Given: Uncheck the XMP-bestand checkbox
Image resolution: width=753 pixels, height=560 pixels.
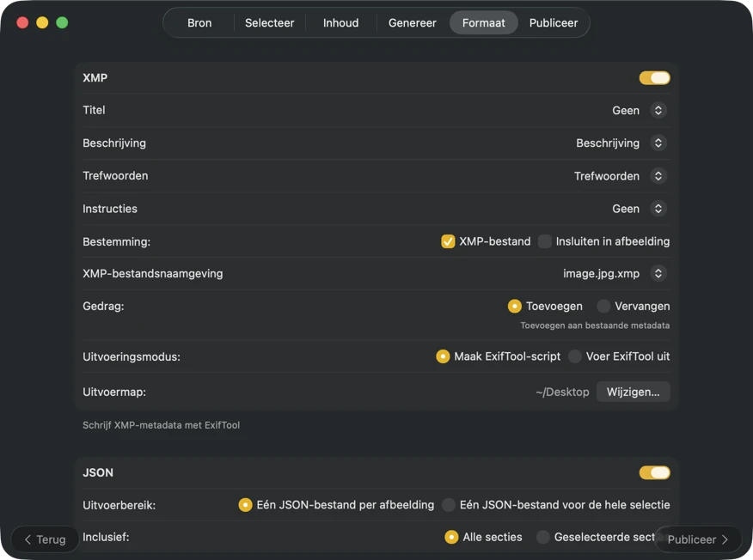Looking at the screenshot, I should pyautogui.click(x=448, y=241).
